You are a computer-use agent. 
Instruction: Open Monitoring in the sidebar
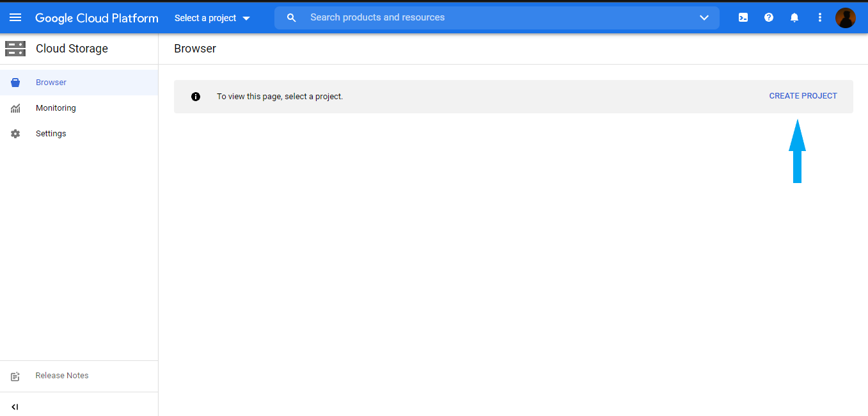[x=79, y=108]
